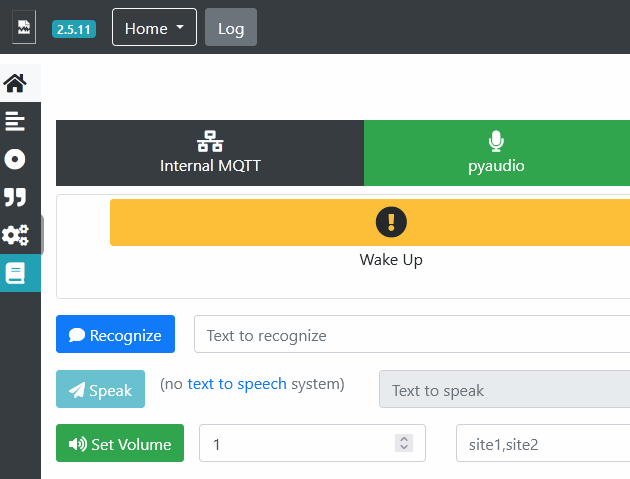This screenshot has height=479, width=630.
Task: Focus the Text to recognize field
Action: point(410,335)
